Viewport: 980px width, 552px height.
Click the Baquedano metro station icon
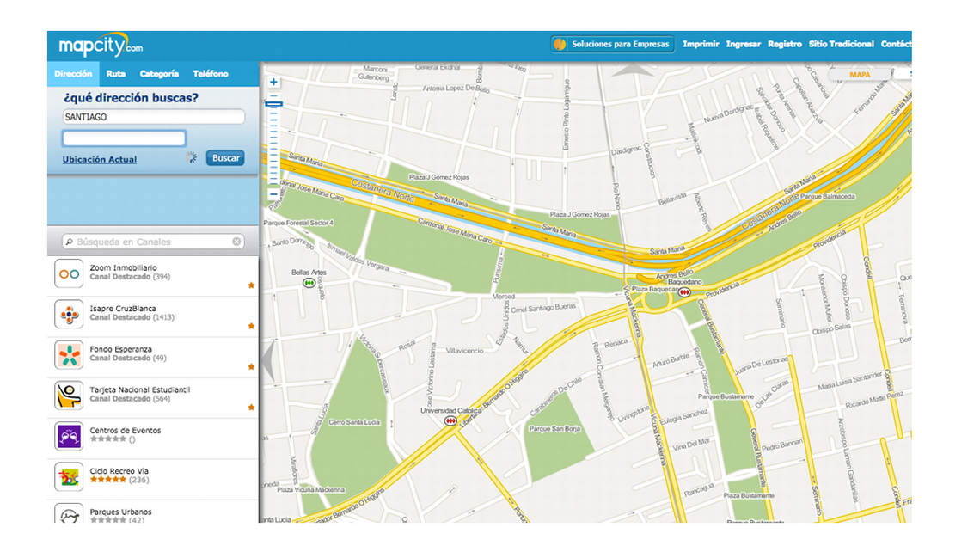click(x=684, y=292)
